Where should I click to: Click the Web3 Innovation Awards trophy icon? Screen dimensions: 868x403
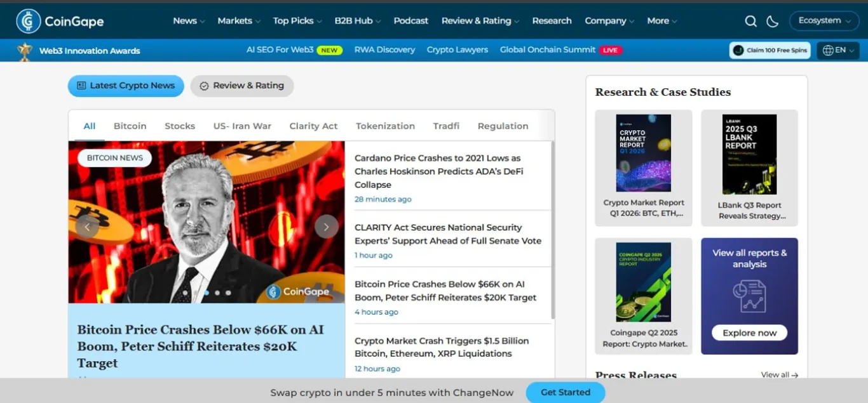click(x=25, y=51)
